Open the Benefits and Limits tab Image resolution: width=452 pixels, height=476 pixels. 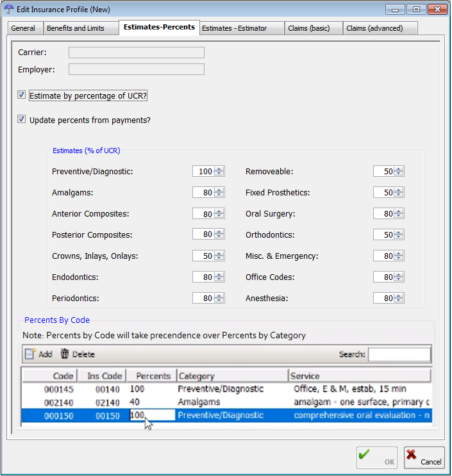coord(80,28)
